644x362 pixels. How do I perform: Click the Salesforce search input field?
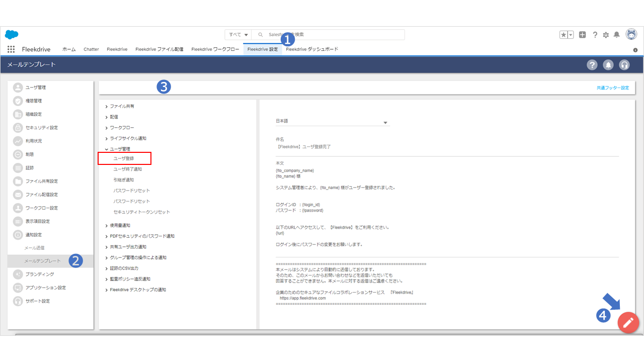328,35
